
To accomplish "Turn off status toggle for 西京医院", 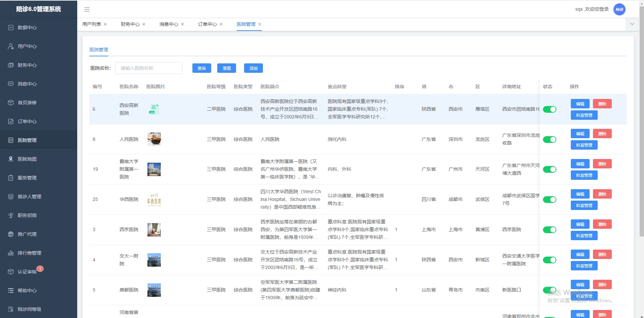I will click(549, 230).
